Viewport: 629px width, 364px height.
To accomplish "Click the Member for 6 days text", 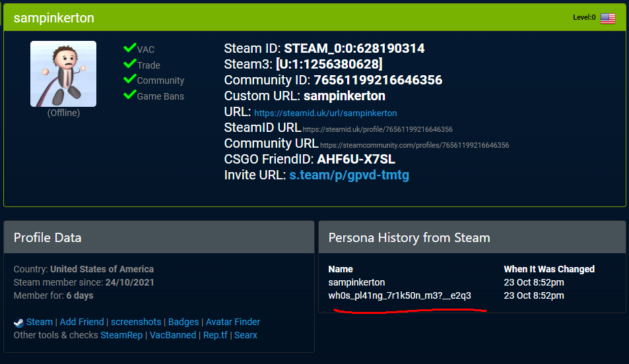I will [x=53, y=295].
